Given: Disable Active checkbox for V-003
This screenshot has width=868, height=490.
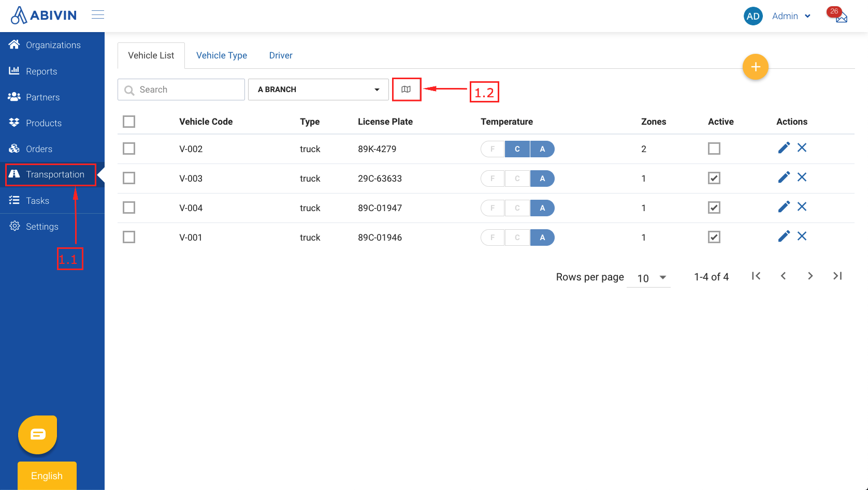Looking at the screenshot, I should point(714,179).
